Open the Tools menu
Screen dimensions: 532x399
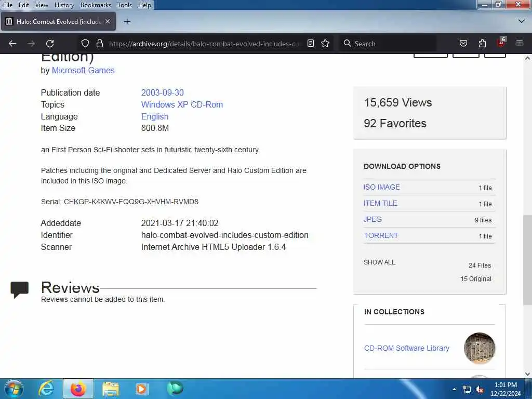(x=125, y=5)
